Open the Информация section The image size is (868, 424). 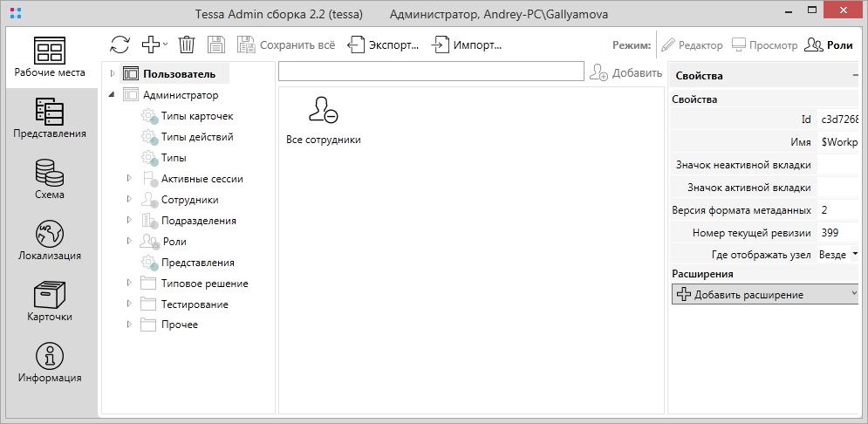[x=50, y=363]
